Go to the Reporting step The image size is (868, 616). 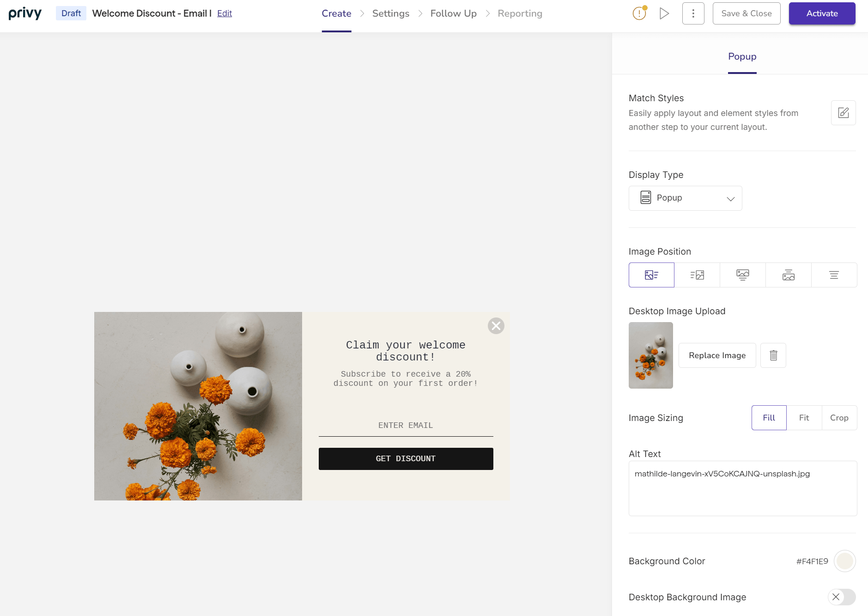pos(520,13)
